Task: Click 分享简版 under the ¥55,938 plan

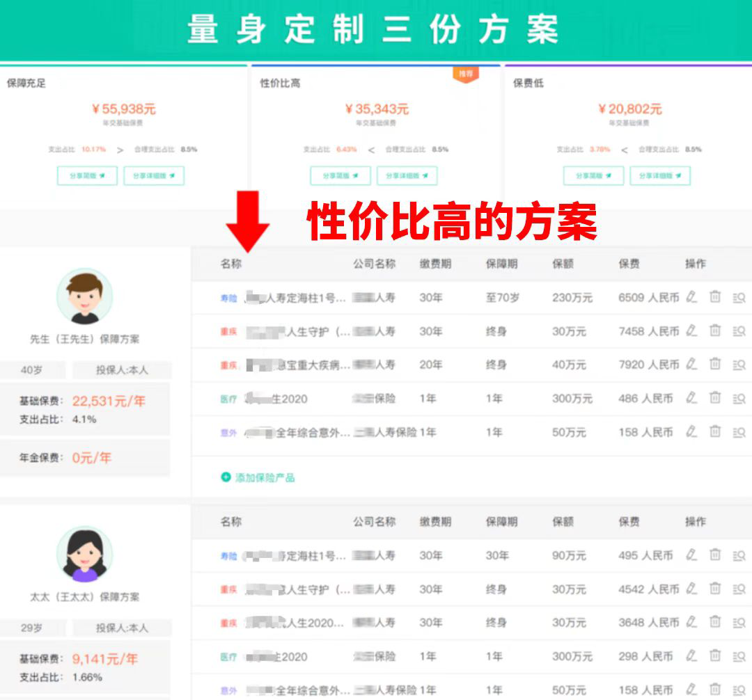Action: [87, 175]
